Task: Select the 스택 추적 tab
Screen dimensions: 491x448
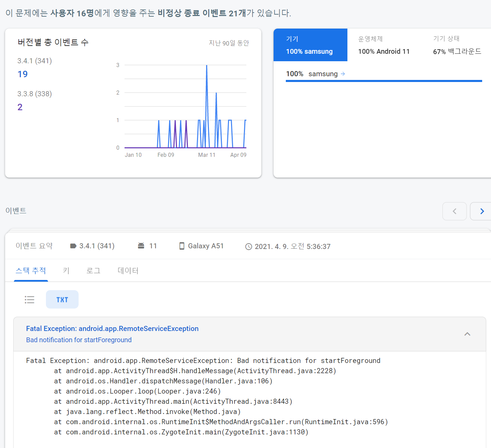Action: [31, 271]
